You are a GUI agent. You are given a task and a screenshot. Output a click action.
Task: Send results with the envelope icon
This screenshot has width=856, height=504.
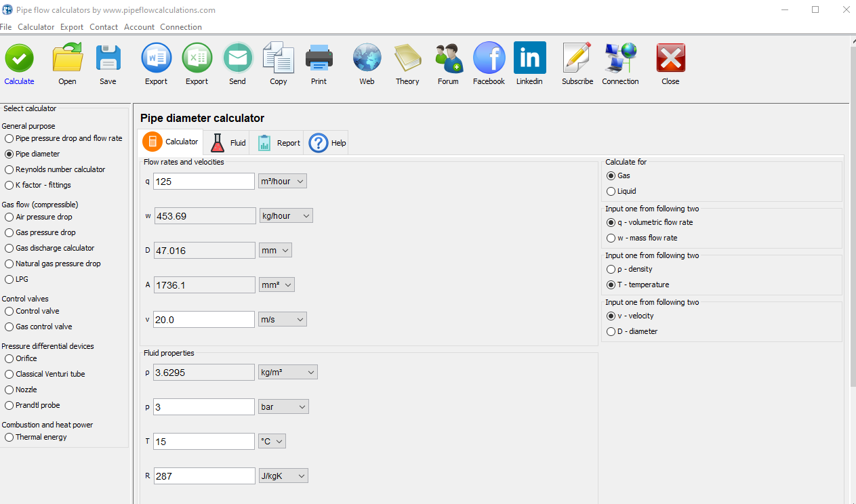point(237,59)
